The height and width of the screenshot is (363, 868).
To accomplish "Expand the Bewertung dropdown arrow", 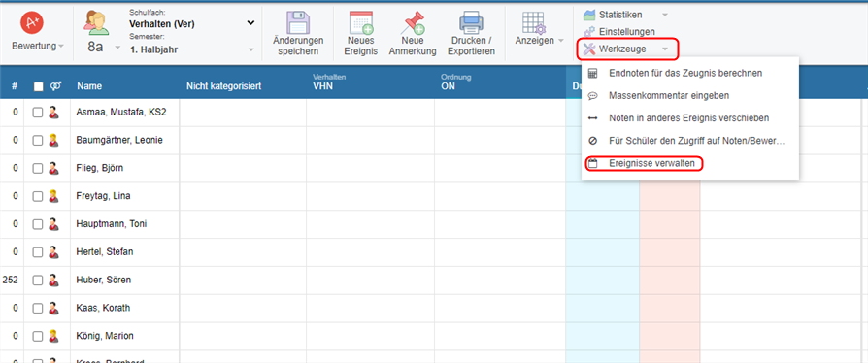I will [x=61, y=46].
